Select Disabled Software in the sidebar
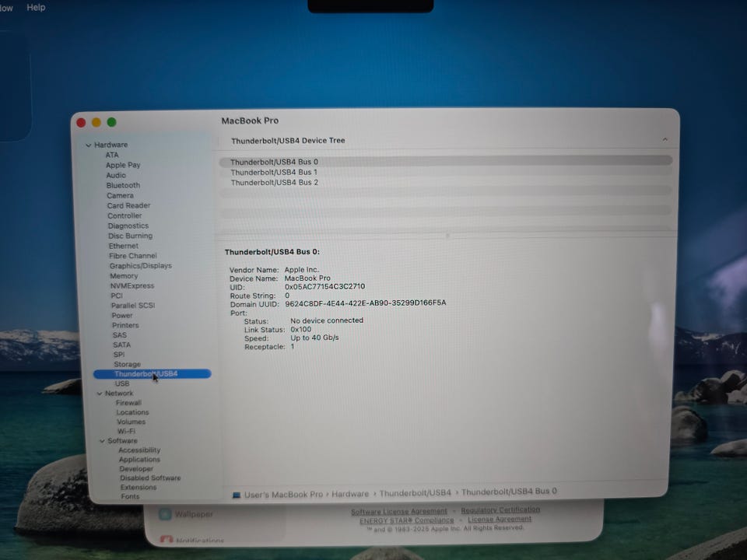Screen dimensions: 747x560 click(x=150, y=478)
